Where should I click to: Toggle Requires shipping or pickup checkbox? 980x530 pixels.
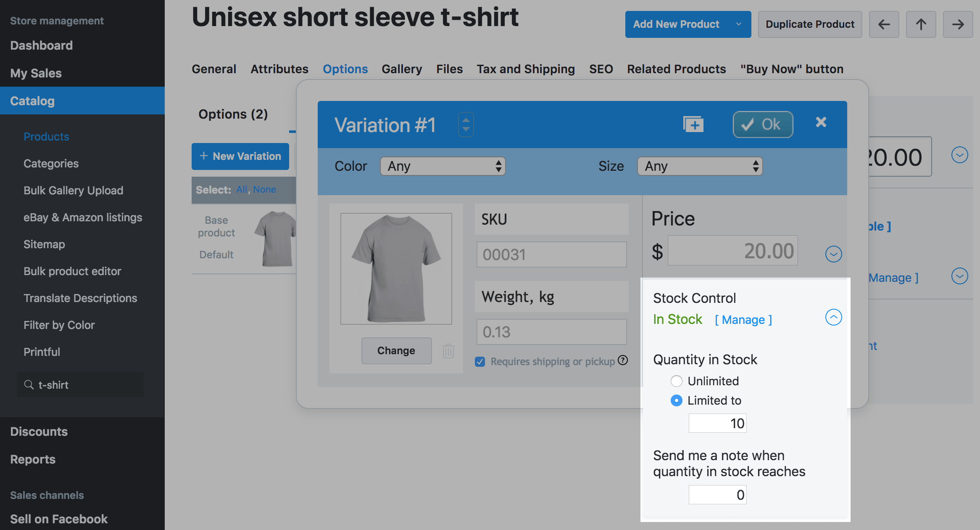pyautogui.click(x=480, y=362)
